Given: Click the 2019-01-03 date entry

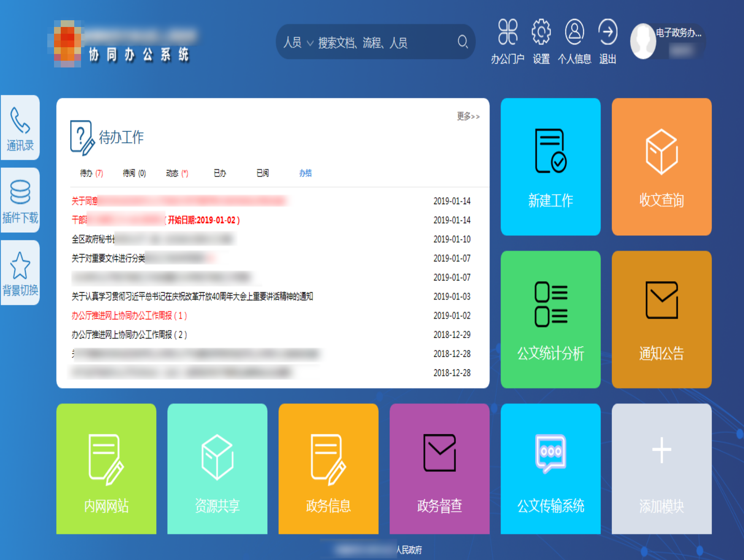Looking at the screenshot, I should click(x=452, y=296).
